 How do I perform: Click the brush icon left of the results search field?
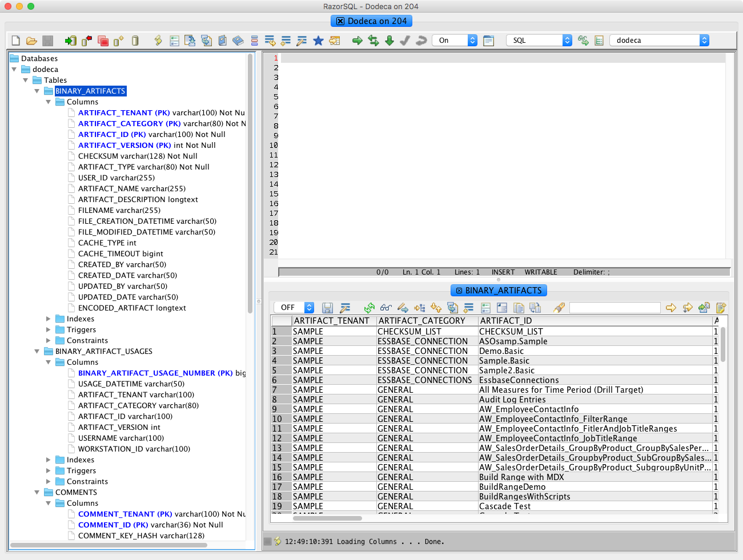point(559,308)
